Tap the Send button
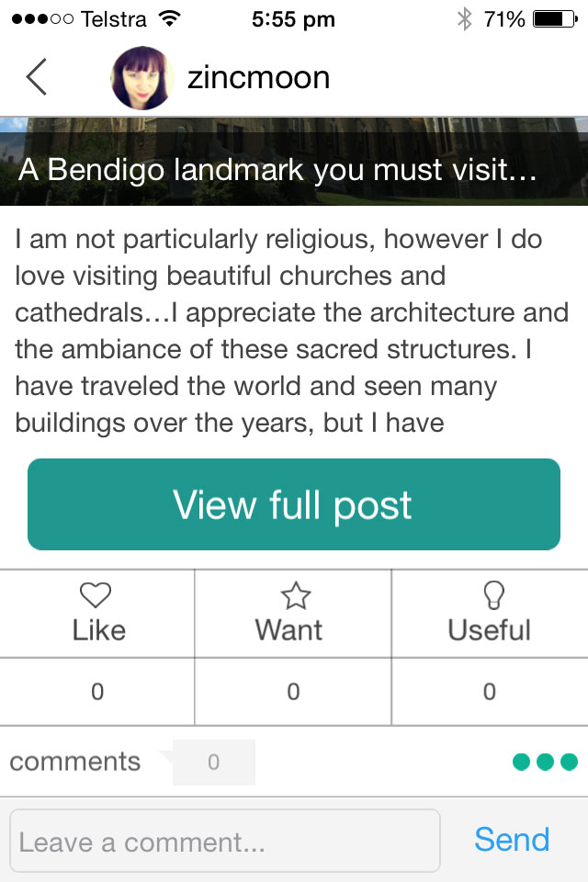The height and width of the screenshot is (882, 588). pos(512,840)
